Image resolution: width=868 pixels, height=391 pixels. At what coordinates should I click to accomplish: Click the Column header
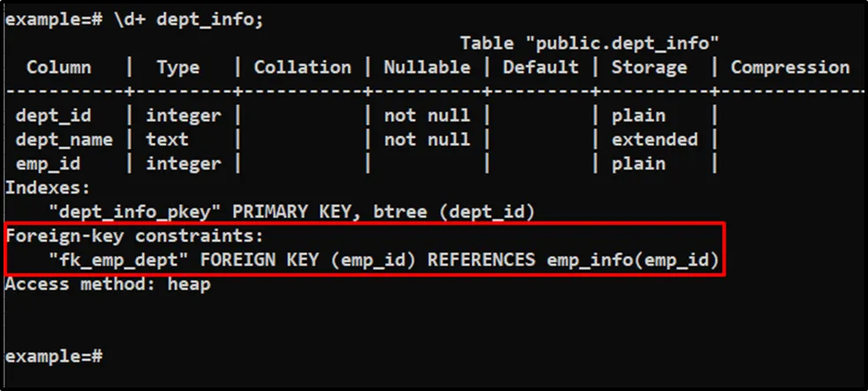tap(58, 67)
